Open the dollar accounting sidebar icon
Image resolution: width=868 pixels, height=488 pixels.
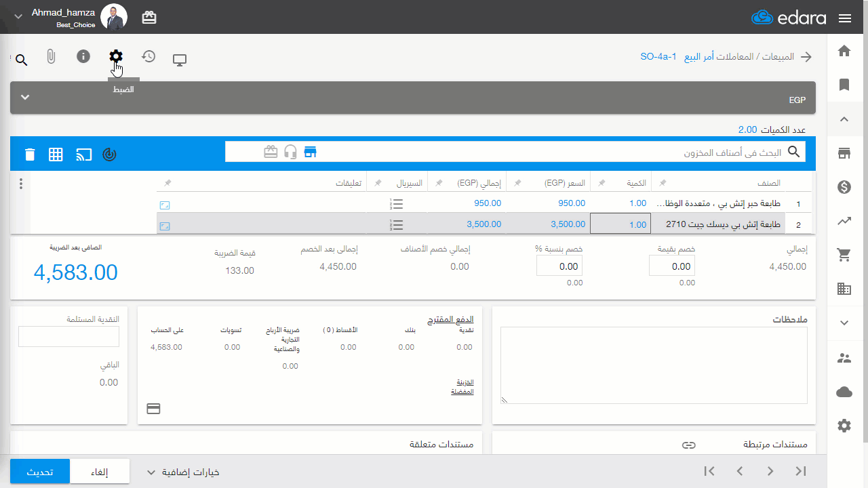844,187
